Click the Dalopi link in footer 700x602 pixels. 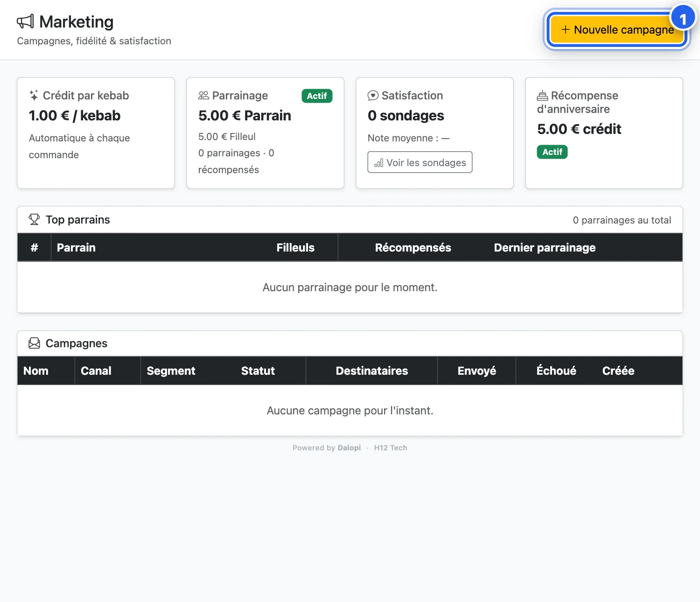[349, 448]
